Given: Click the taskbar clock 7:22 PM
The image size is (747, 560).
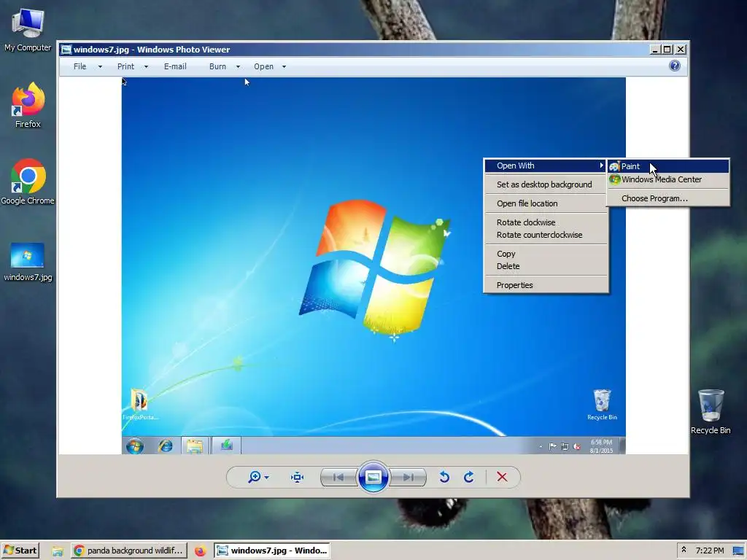Looking at the screenshot, I should point(709,551).
